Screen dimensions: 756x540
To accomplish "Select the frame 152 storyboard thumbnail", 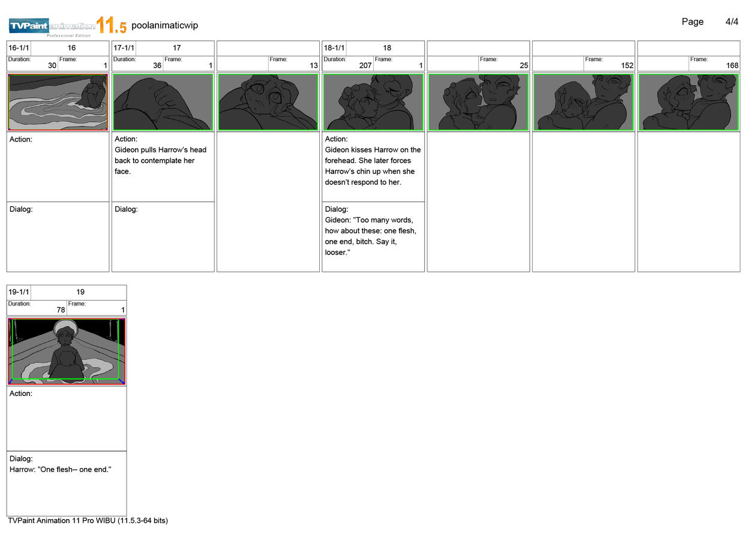I will tap(583, 102).
